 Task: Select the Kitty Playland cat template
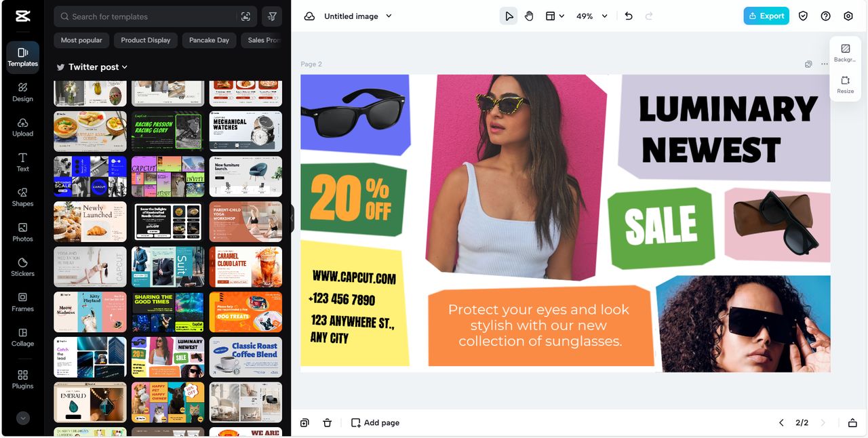point(90,312)
